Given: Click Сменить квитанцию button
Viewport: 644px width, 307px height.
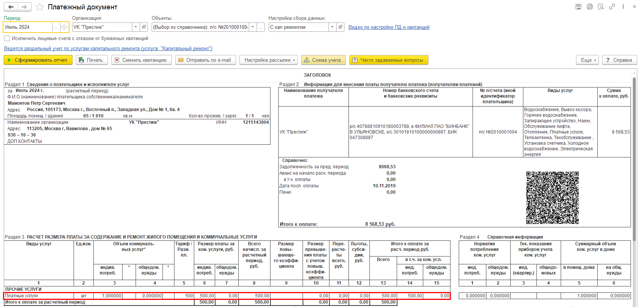Looking at the screenshot, I should tap(142, 60).
